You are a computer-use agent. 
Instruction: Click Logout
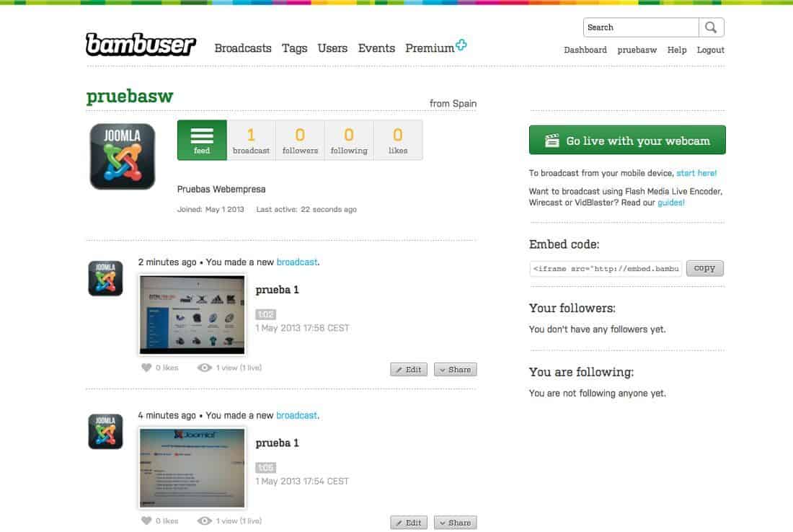click(x=710, y=50)
